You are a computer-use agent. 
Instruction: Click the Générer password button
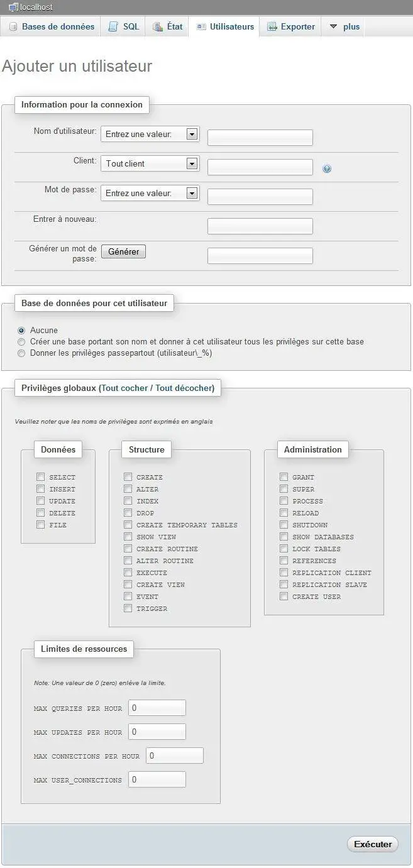click(124, 251)
